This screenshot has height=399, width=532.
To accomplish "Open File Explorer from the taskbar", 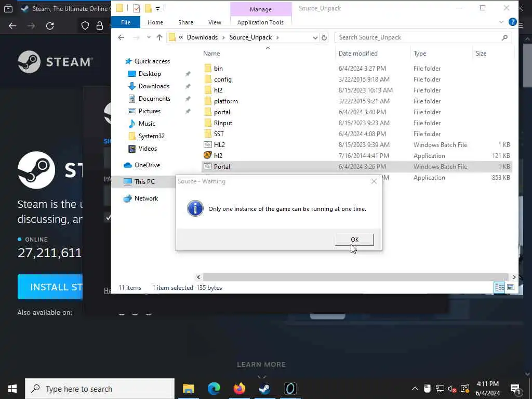I will (x=188, y=389).
